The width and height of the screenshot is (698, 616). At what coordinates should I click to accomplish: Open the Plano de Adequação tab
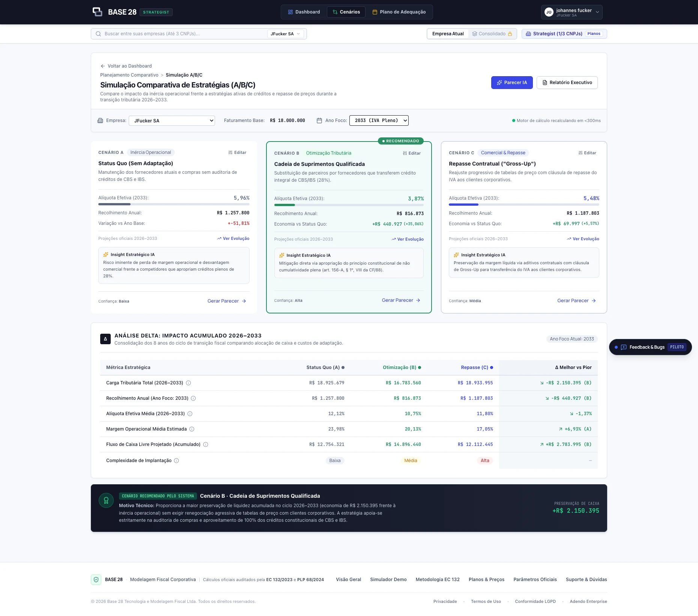(399, 12)
